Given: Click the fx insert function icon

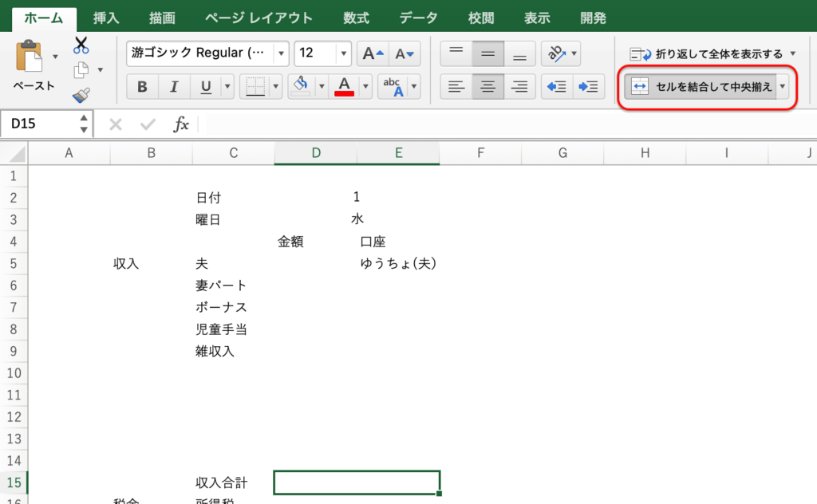Looking at the screenshot, I should click(x=181, y=124).
